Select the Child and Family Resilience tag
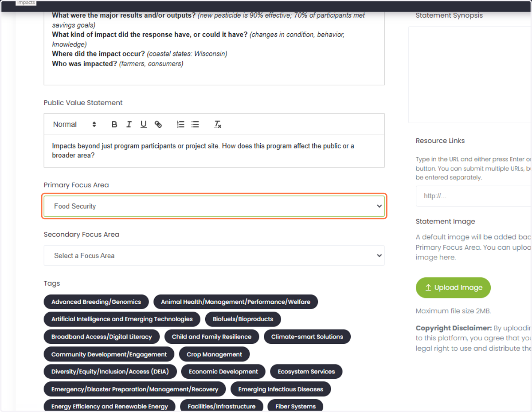532x412 pixels. [211, 337]
